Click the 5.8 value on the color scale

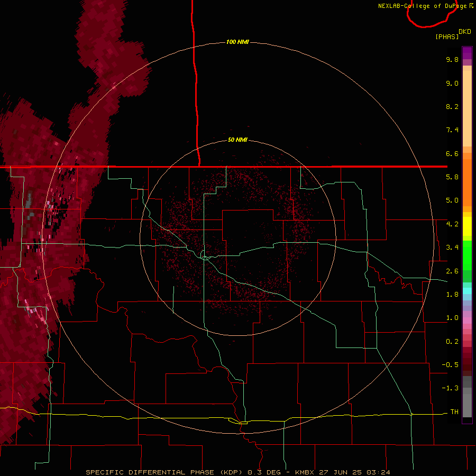click(x=452, y=177)
